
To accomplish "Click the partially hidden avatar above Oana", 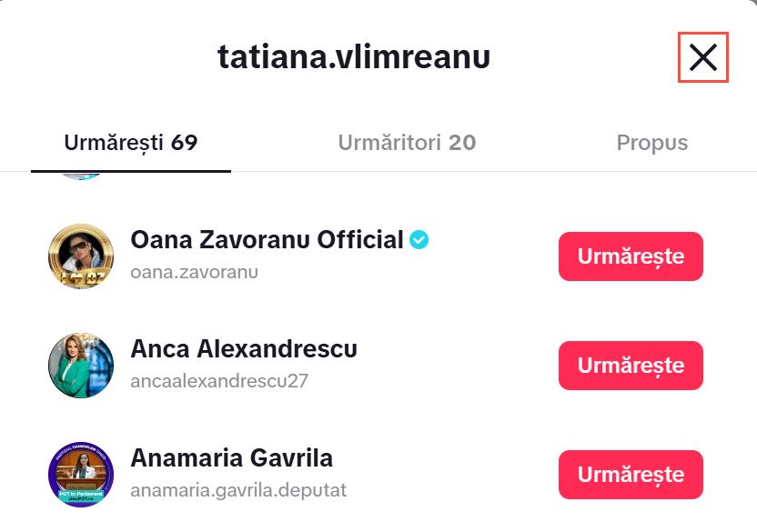I will tap(81, 176).
